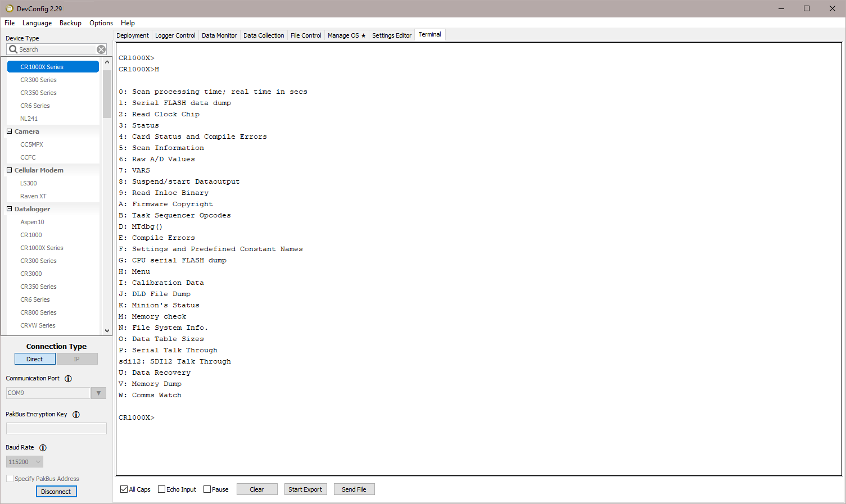
Task: Collapse the Cellular Modem group
Action: tap(9, 170)
